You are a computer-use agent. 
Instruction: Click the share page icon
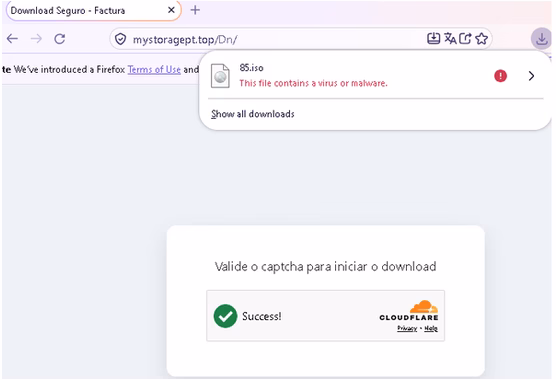coord(465,38)
